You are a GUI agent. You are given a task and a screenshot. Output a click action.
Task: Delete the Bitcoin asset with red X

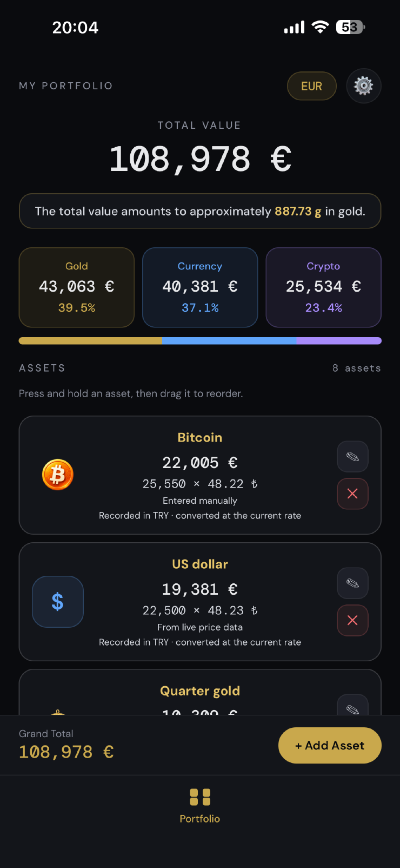click(x=352, y=494)
